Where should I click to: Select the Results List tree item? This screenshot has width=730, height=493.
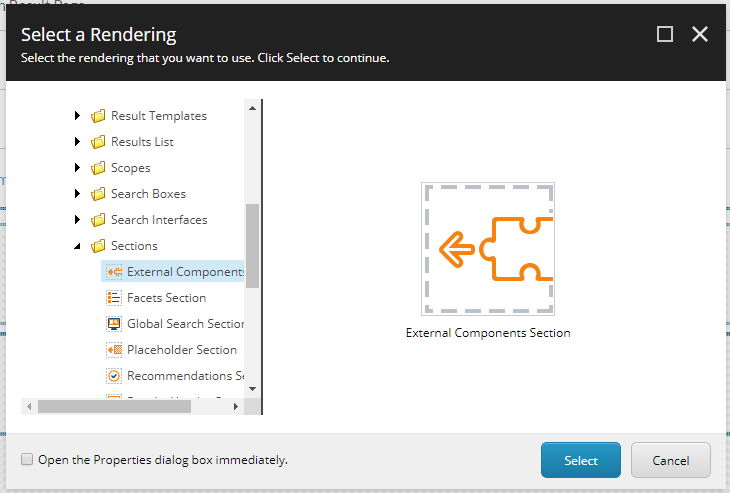pyautogui.click(x=142, y=142)
